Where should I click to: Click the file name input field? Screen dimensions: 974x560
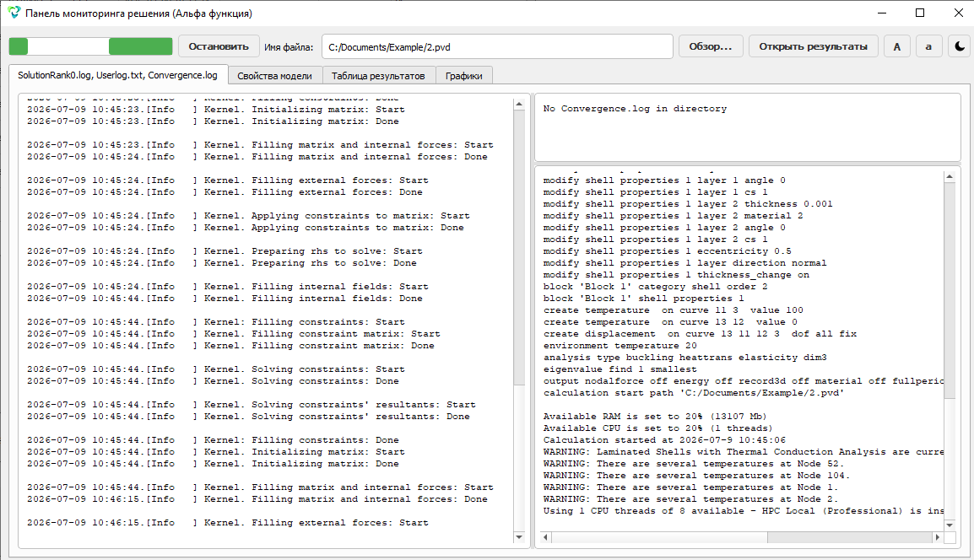coord(497,46)
